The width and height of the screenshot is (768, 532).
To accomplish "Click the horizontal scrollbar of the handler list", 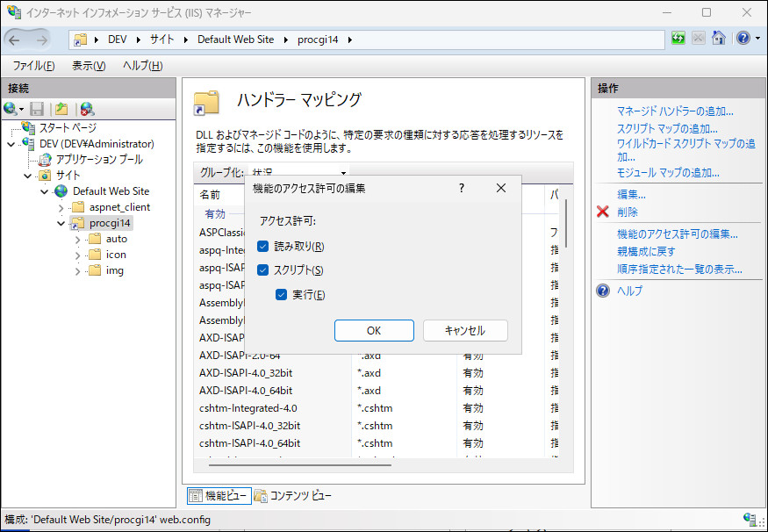I will pyautogui.click(x=300, y=464).
